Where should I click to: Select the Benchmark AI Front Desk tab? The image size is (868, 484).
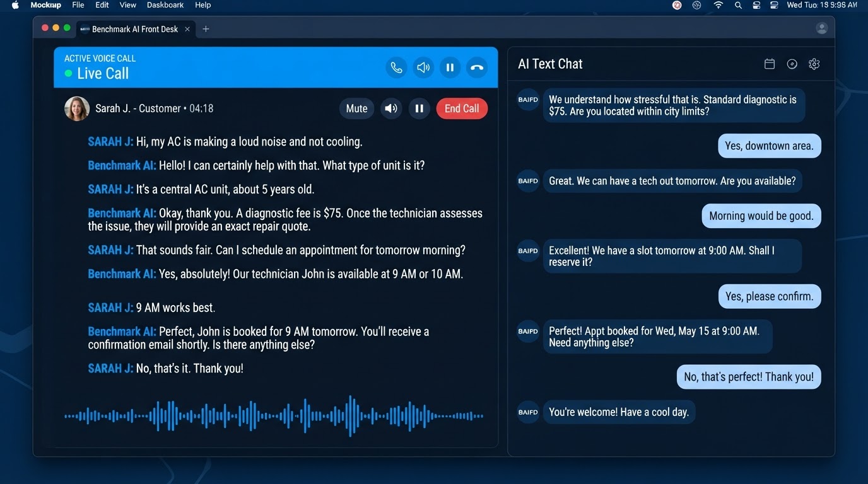[x=135, y=29]
